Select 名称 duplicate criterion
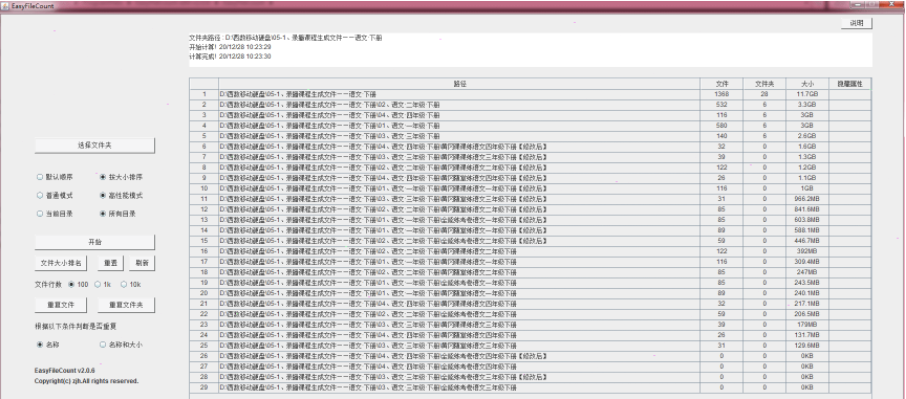The image size is (906, 399). 47,345
